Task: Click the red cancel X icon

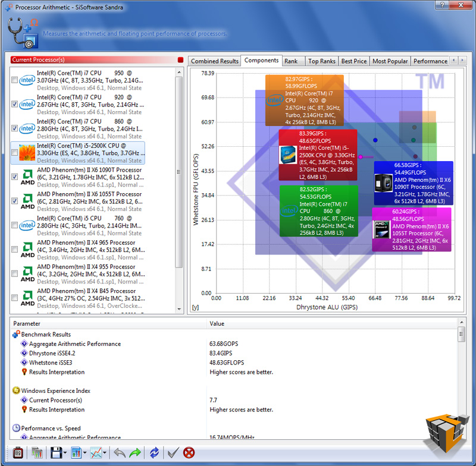Action: pyautogui.click(x=189, y=453)
